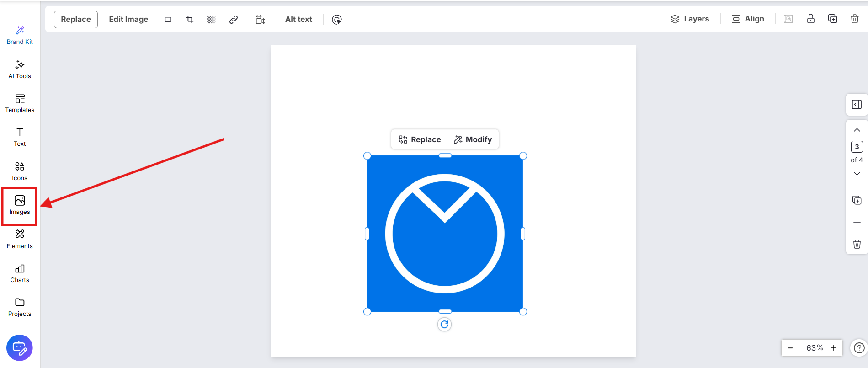Open the Templates sidebar tab
Viewport: 868px width, 368px height.
click(x=20, y=103)
